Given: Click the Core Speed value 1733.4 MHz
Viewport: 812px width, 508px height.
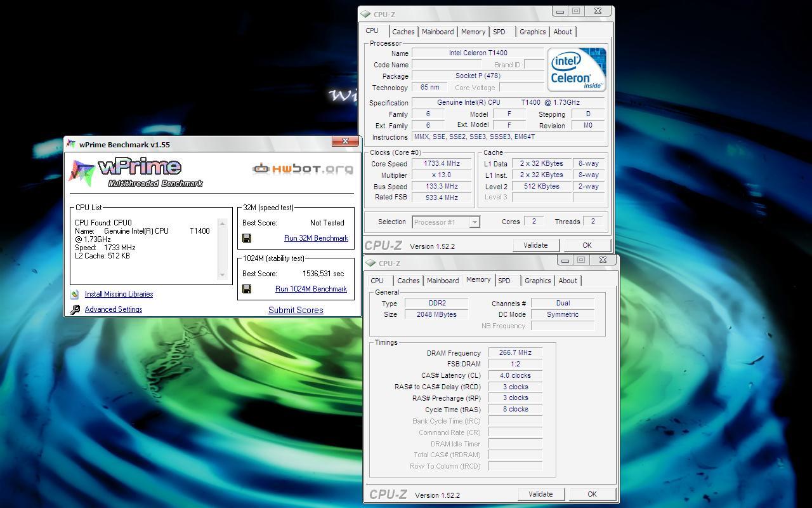Looking at the screenshot, I should (x=442, y=164).
